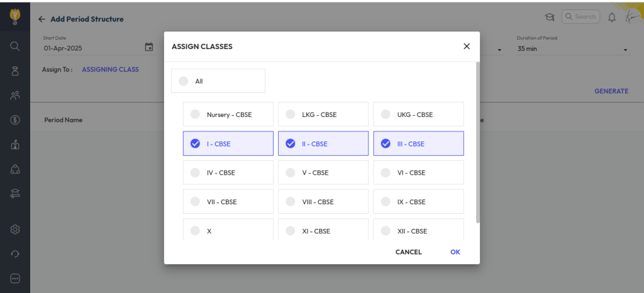The width and height of the screenshot is (644, 293).
Task: Close the Assign Classes dialog
Action: (466, 47)
